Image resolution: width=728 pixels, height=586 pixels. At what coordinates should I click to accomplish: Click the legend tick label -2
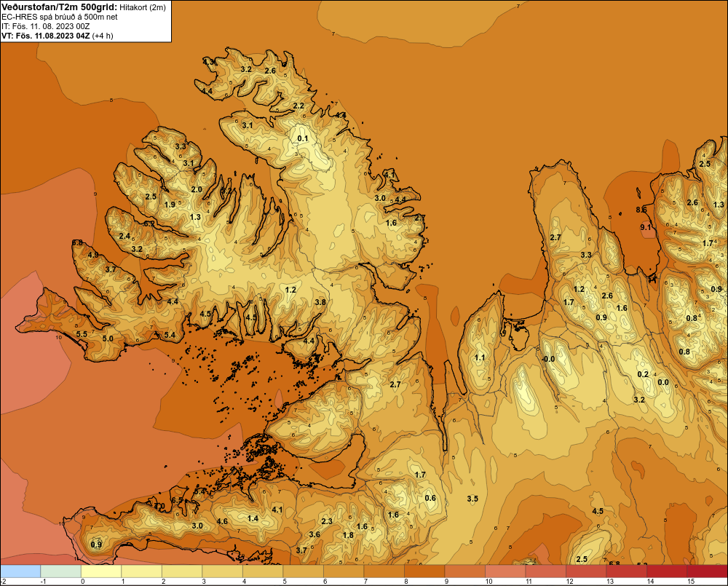[3, 582]
